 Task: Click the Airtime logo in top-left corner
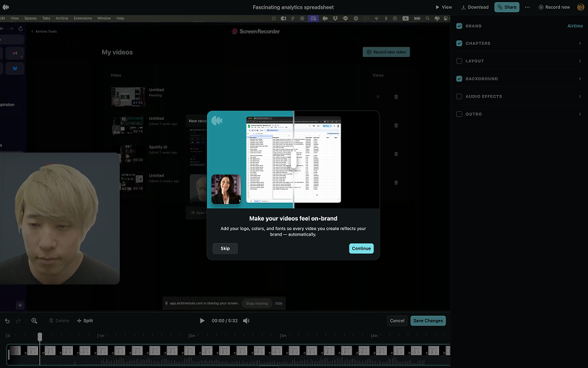(x=6, y=7)
